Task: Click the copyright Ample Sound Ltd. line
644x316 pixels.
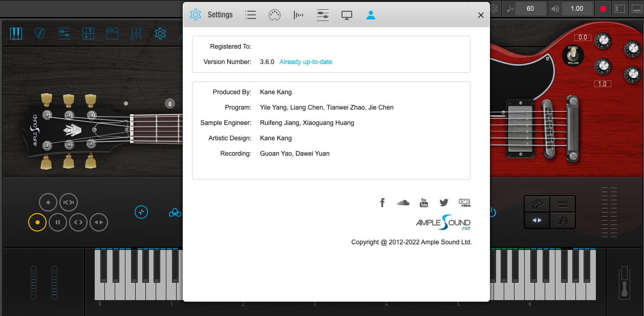Action: click(x=412, y=242)
